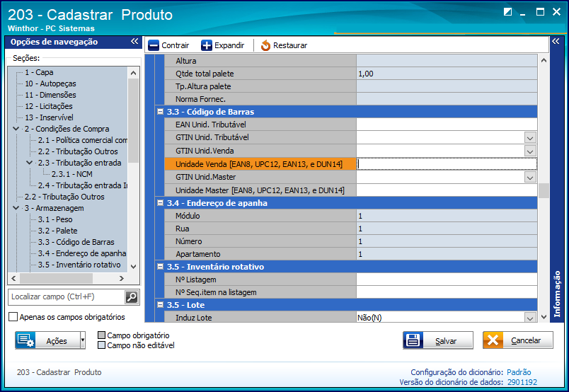The image size is (569, 392).
Task: Click the Padrão dictionary configuration link
Action: (x=519, y=372)
